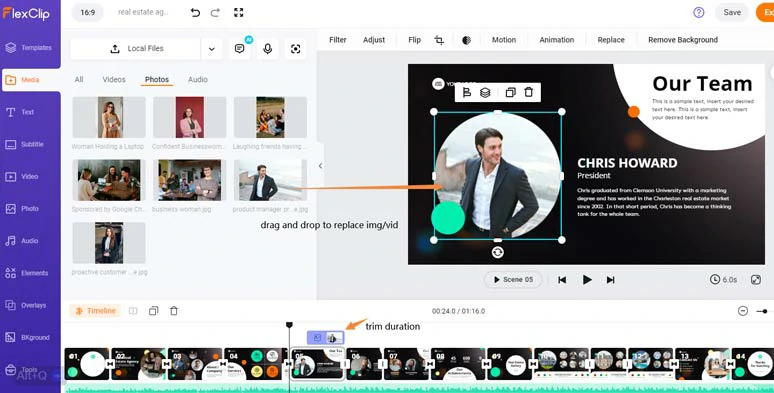Click the redo arrow
Screen dimensions: 774x393
[x=215, y=13]
